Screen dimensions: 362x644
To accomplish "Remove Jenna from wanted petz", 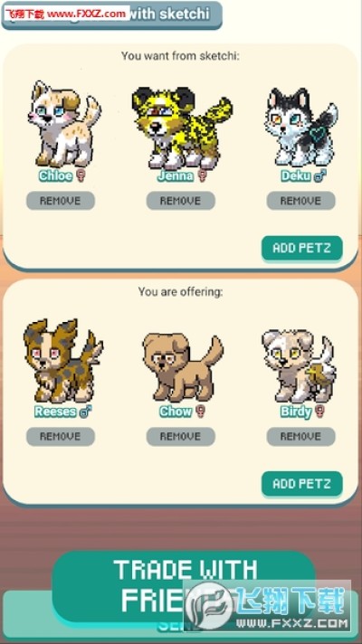I will 181,201.
